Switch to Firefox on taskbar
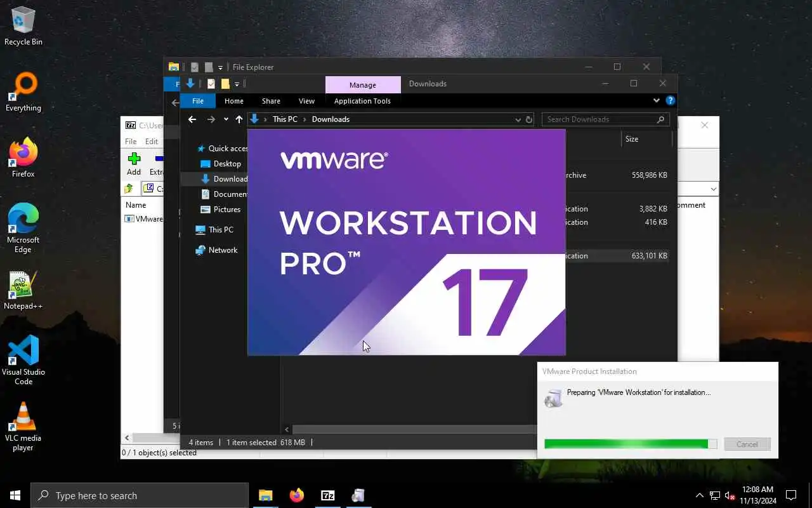This screenshot has width=812, height=508. coord(297,495)
